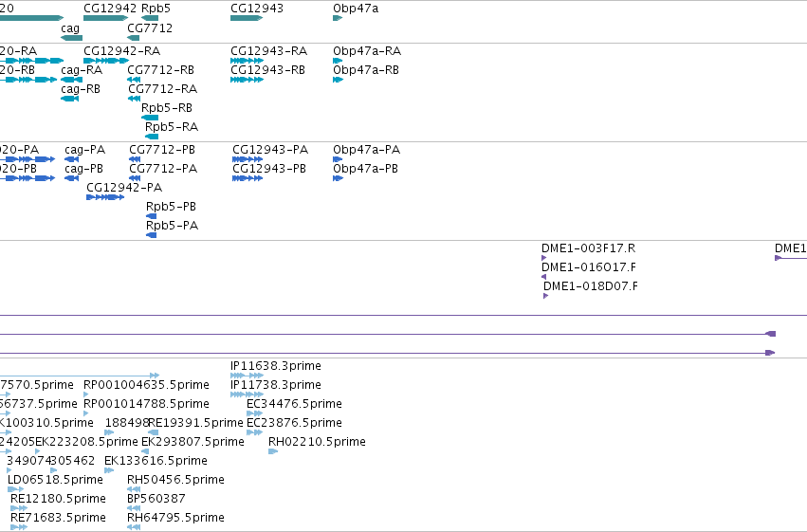Select protein Obp47a-PA

366,150
